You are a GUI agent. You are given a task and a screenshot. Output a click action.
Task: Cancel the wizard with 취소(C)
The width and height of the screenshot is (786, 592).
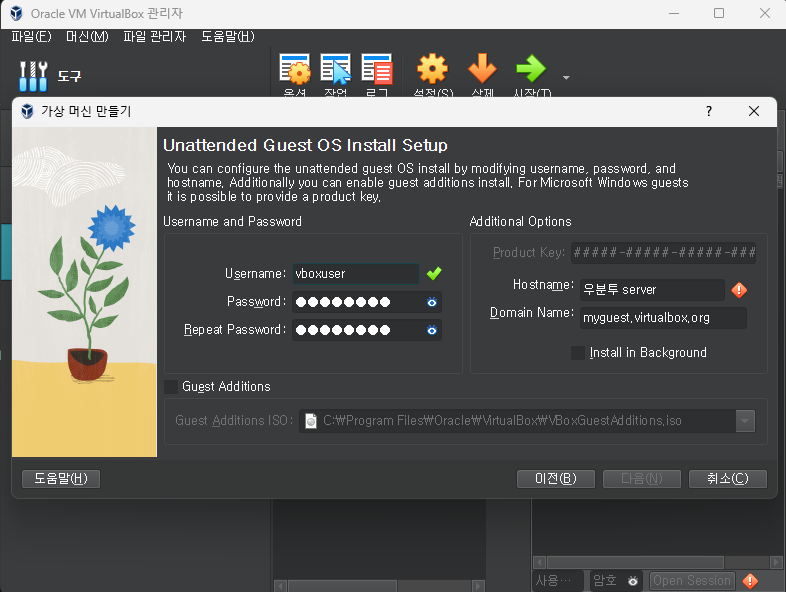728,479
